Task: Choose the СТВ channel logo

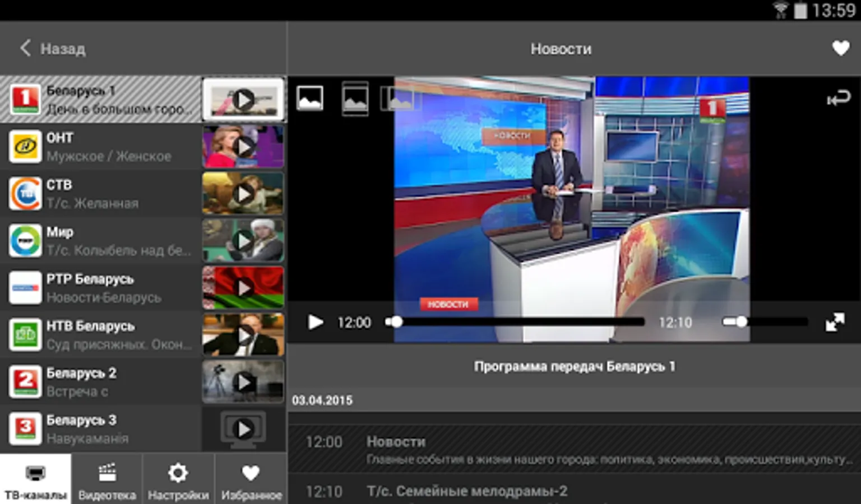Action: (25, 194)
